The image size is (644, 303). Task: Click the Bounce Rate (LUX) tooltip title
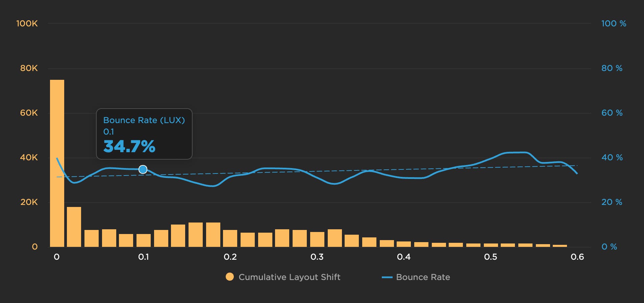[144, 120]
